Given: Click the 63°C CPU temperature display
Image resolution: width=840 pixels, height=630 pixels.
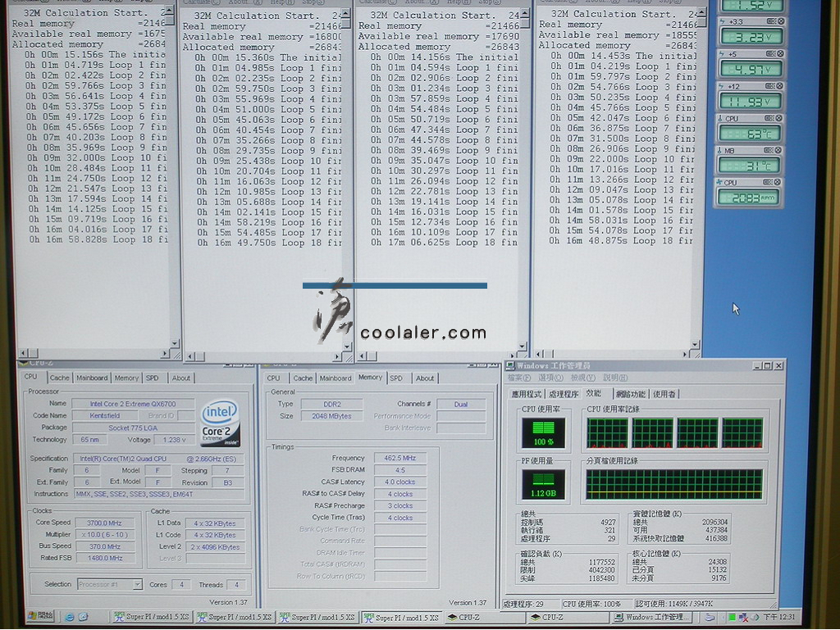Looking at the screenshot, I should point(749,133).
